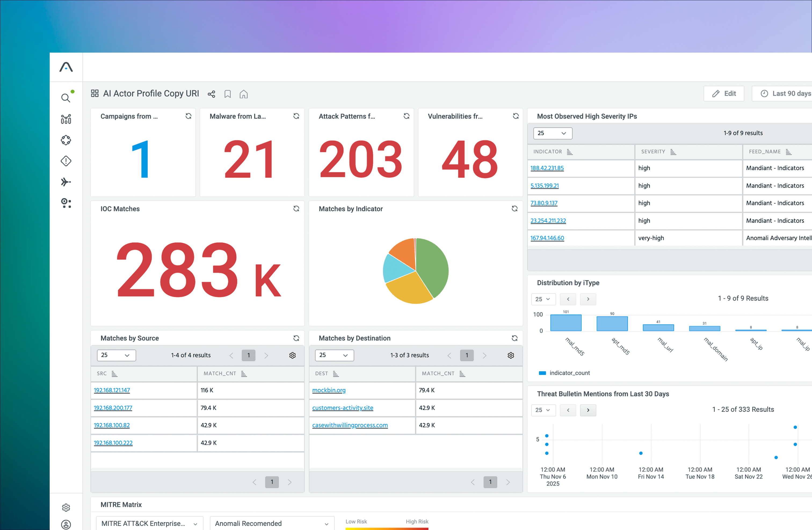Open the High Severity IPs page size dropdown
Screen dimensions: 812x530
click(552, 133)
